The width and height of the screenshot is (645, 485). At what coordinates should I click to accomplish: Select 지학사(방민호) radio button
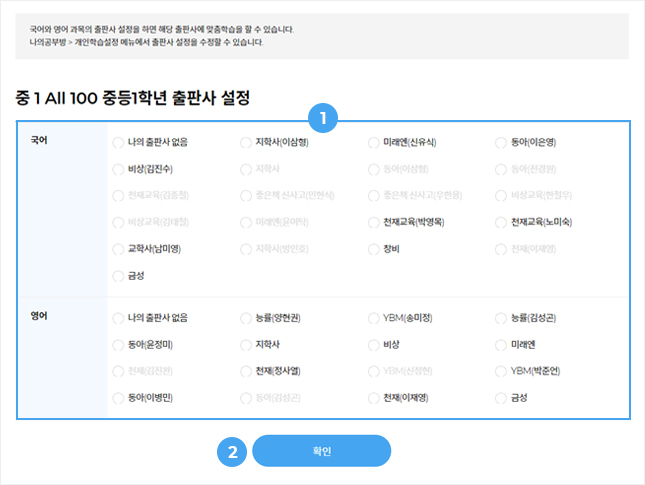click(246, 249)
